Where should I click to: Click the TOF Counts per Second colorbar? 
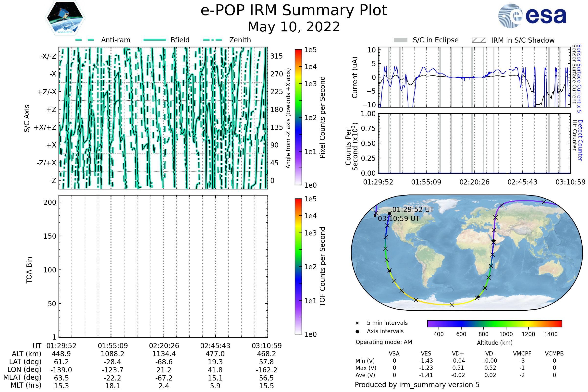click(298, 266)
